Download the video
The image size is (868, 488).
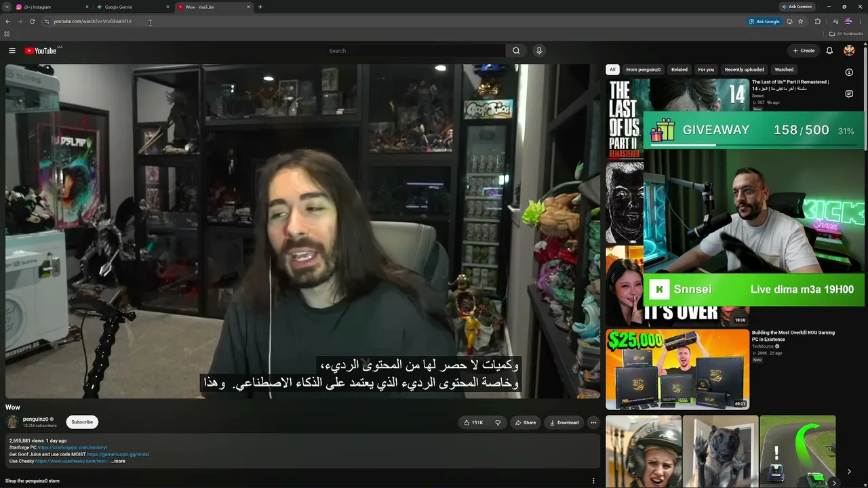click(x=564, y=423)
